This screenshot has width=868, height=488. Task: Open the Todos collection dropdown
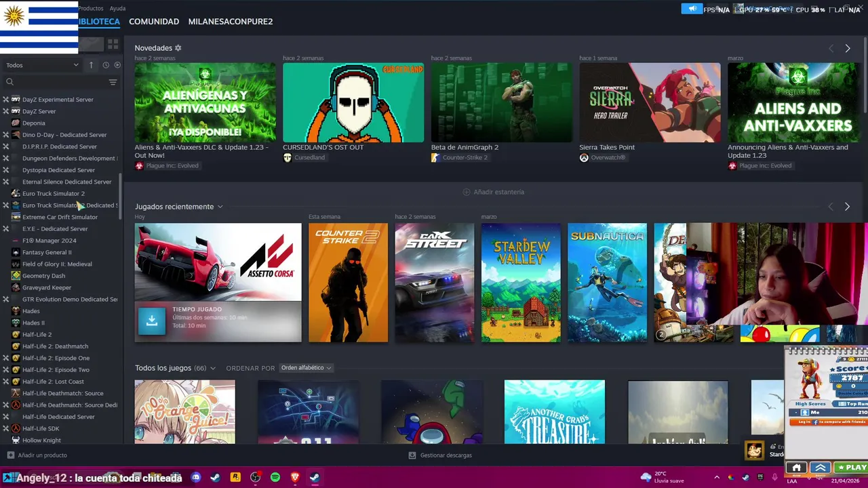42,65
